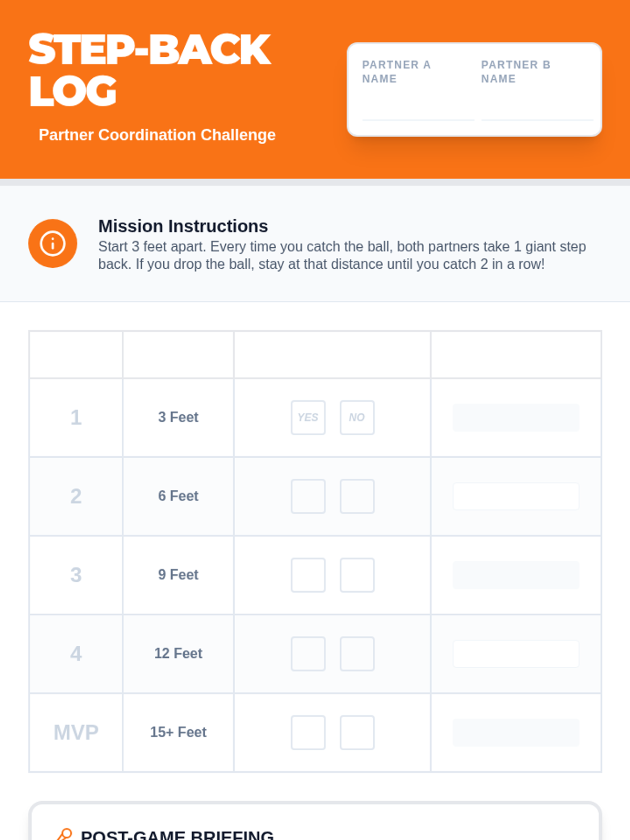The image size is (630, 840).
Task: Check the second box in MVP row
Action: [357, 732]
